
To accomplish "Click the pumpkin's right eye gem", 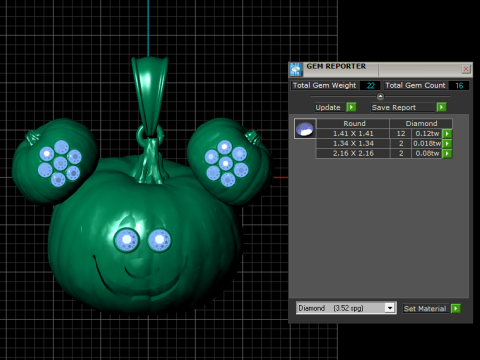I will pos(159,240).
